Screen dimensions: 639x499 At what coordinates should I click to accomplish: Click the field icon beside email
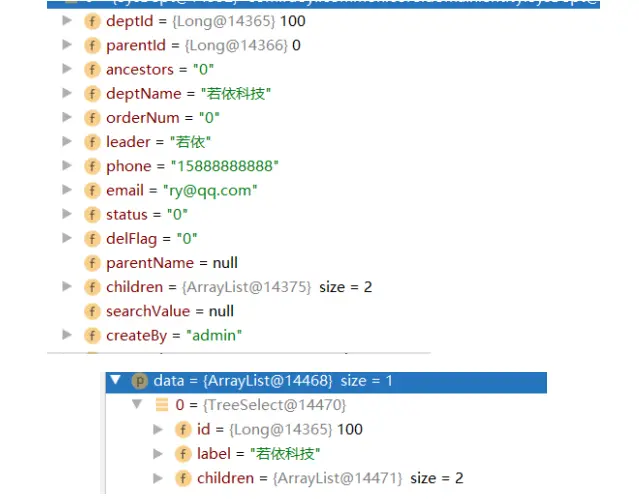click(93, 190)
